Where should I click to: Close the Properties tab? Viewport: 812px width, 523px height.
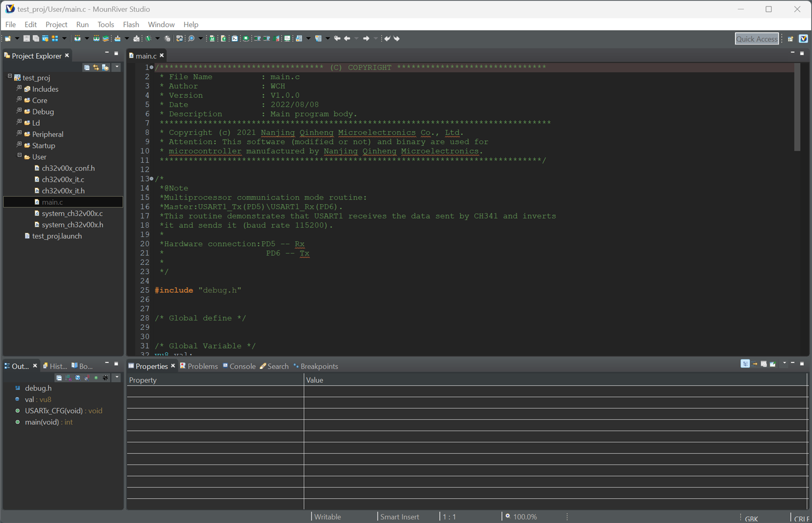pos(173,366)
